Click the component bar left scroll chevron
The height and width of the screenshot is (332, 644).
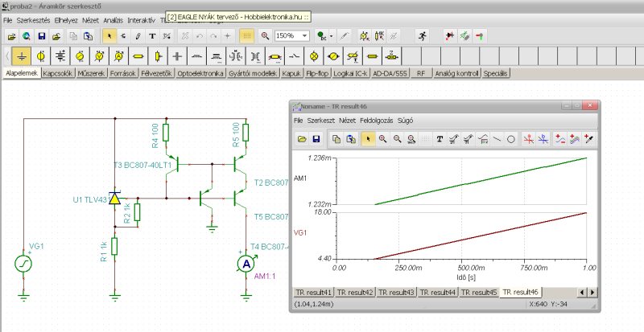[7, 56]
